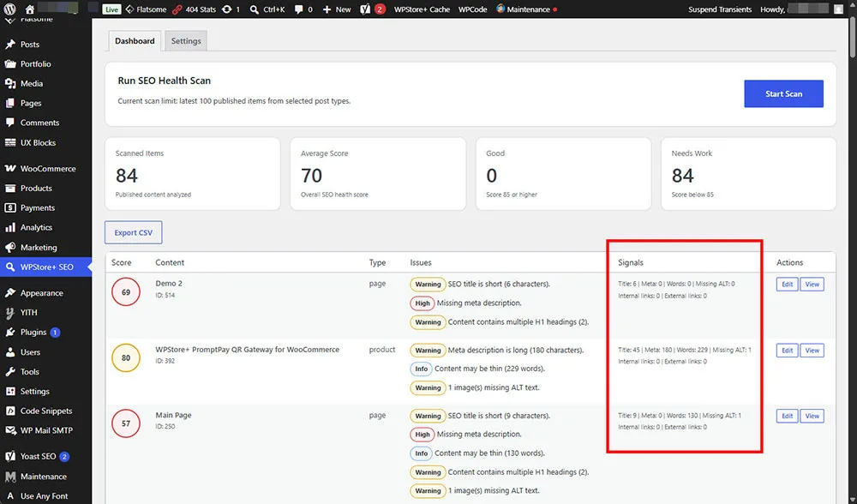Open the WordPress logo menu

tap(9, 9)
